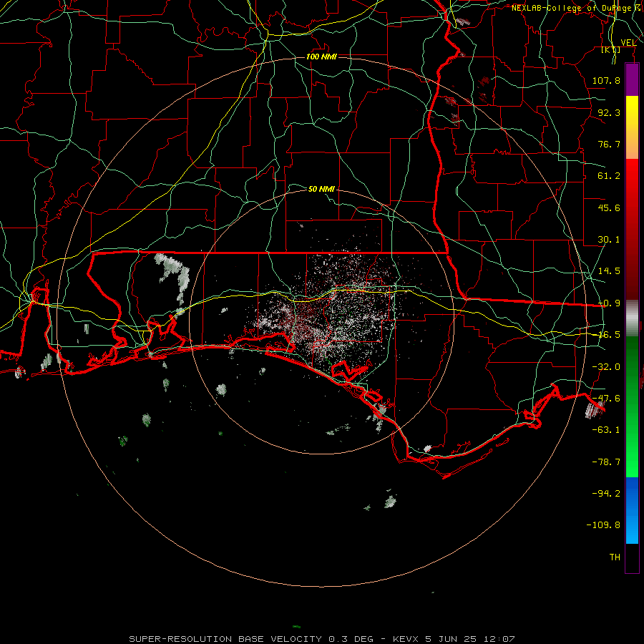
Task: Click the 76.7 velocity scale value
Action: coord(609,144)
